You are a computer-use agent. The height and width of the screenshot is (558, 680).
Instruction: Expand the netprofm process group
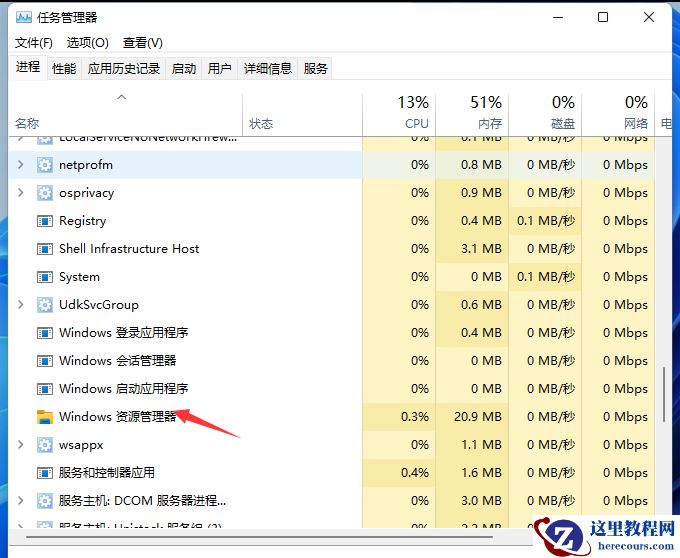click(x=20, y=165)
